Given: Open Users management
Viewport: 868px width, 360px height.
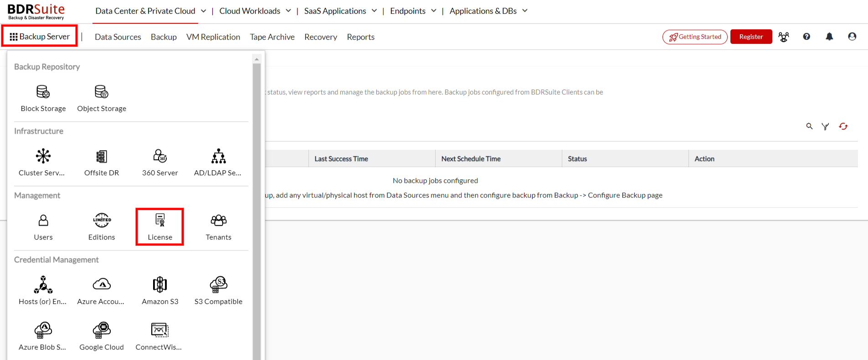Looking at the screenshot, I should (43, 227).
